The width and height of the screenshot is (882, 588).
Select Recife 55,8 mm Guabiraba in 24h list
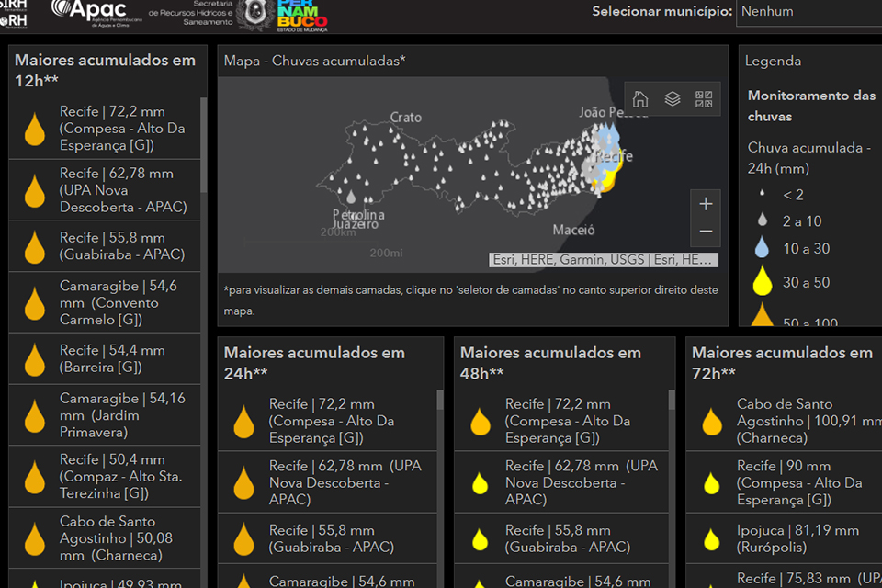pos(327,538)
